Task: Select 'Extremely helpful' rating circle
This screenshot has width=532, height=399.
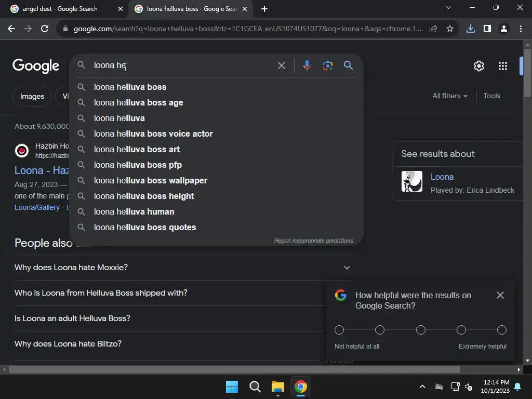Action: click(501, 330)
